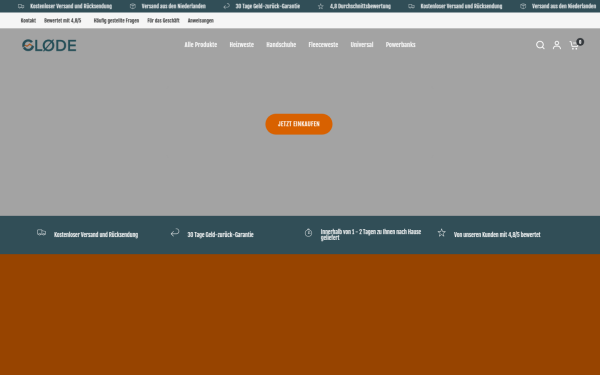This screenshot has width=600, height=375.
Task: Open the search magnifier icon
Action: pos(540,45)
